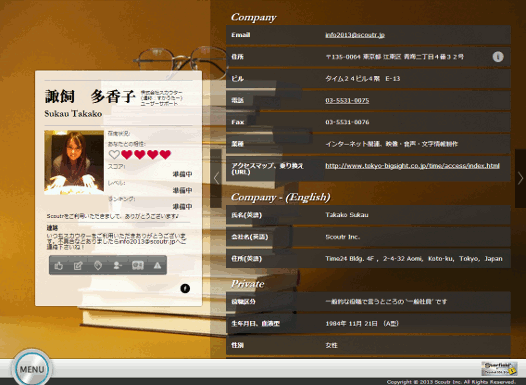The height and width of the screenshot is (385, 526).
Task: Click the 03-5531-0075 phone number link
Action: [347, 100]
